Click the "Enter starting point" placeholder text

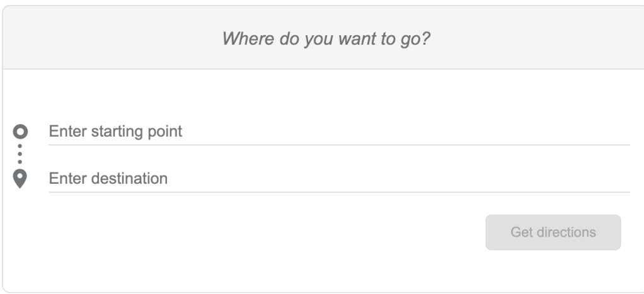[x=115, y=132]
